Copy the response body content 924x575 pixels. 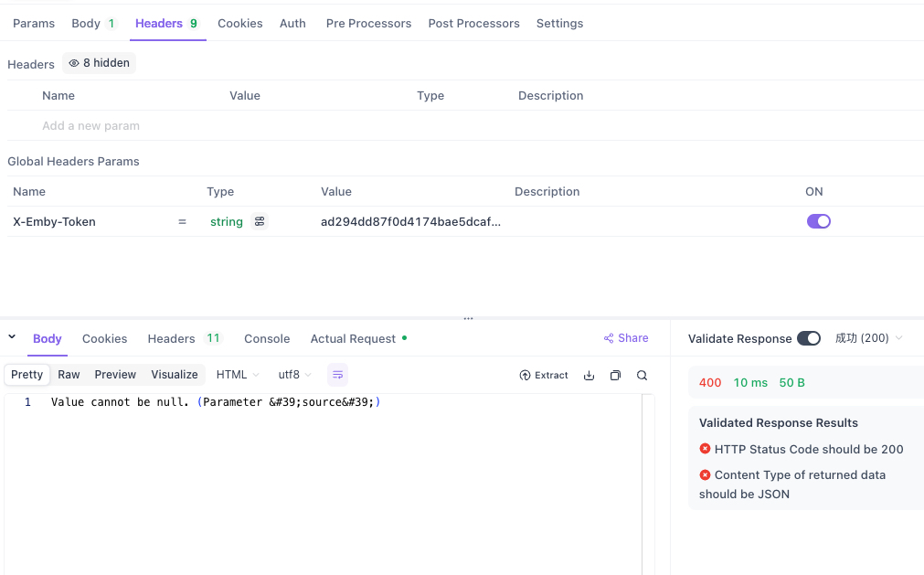click(615, 375)
